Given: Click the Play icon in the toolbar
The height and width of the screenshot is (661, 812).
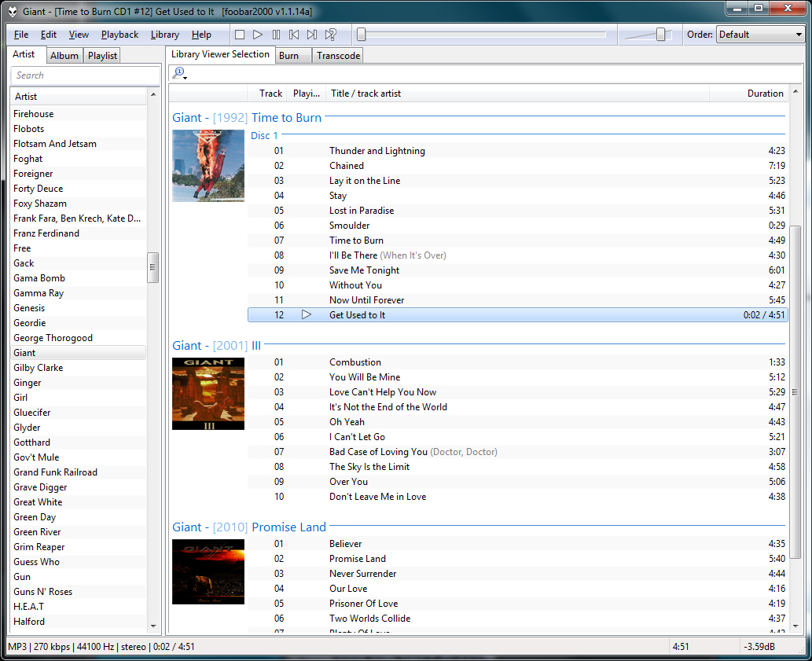Looking at the screenshot, I should 258,34.
